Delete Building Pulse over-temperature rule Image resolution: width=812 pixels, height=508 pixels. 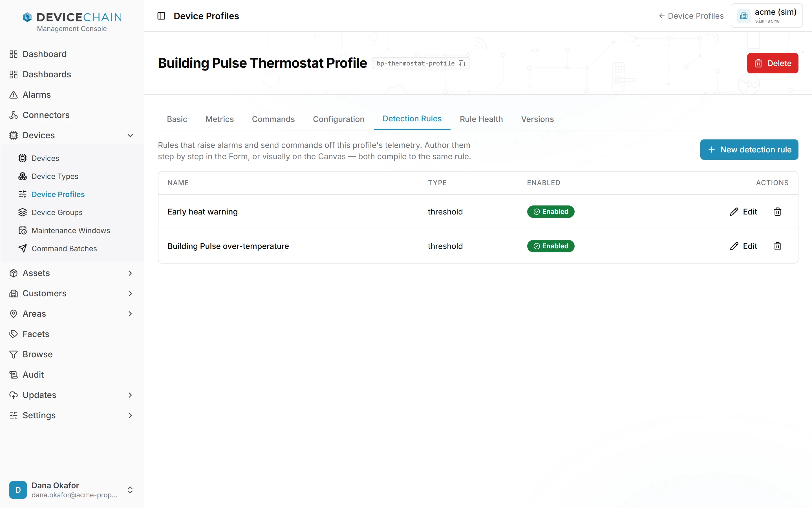(x=777, y=246)
